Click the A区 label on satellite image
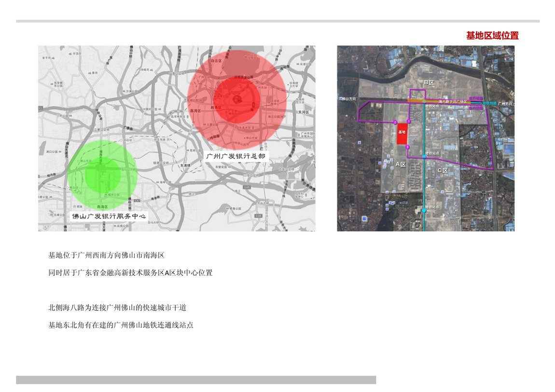The image size is (555, 392). click(400, 164)
